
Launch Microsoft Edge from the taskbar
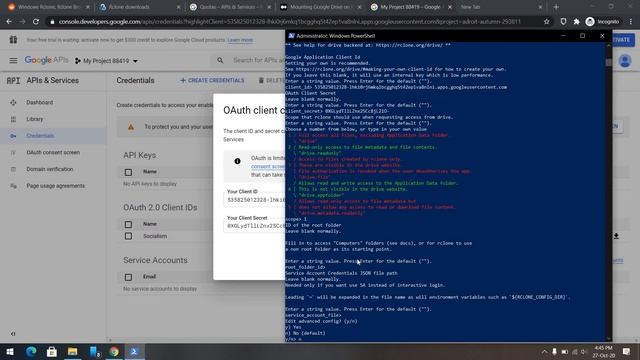[x=31, y=351]
